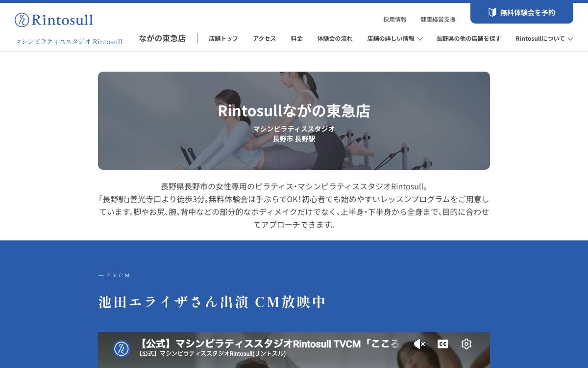Click the video title link 【公式】マシンピラティススタジオ
This screenshot has width=588, height=368.
point(269,343)
